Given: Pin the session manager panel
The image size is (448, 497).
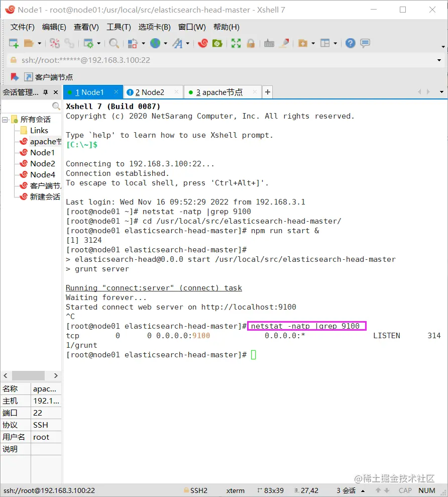Looking at the screenshot, I should pyautogui.click(x=46, y=92).
